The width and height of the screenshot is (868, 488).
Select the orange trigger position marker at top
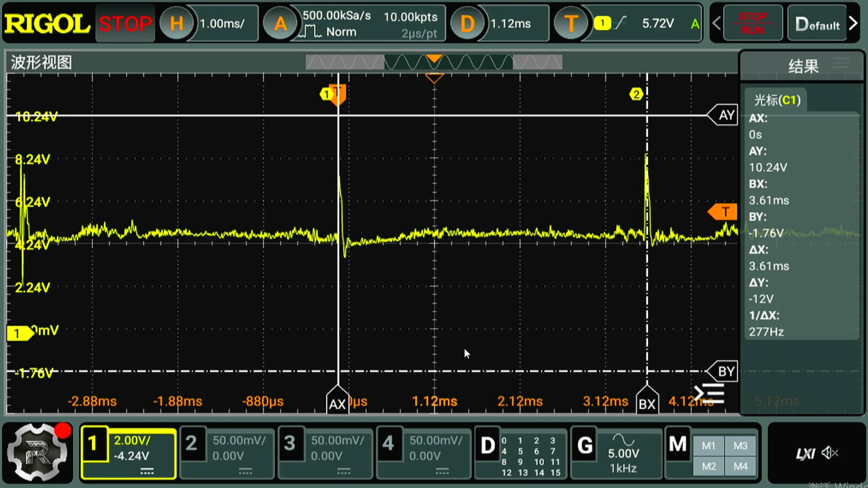tap(434, 79)
